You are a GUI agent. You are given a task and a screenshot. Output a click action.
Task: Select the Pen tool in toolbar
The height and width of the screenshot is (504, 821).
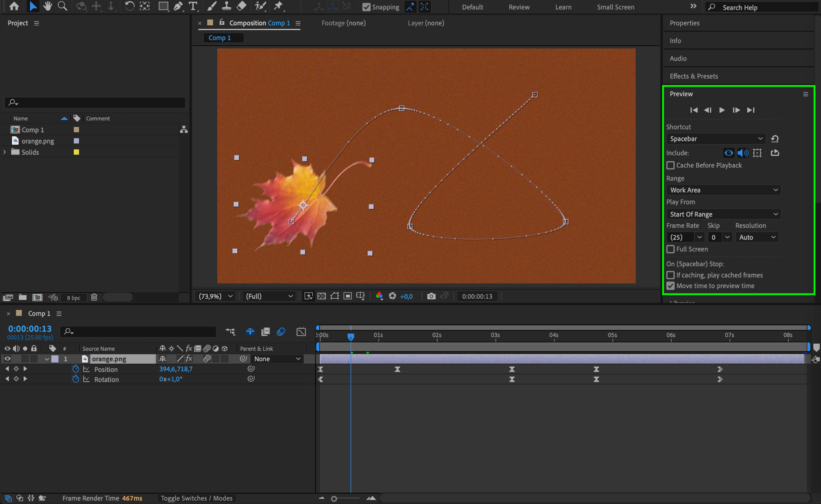[178, 6]
